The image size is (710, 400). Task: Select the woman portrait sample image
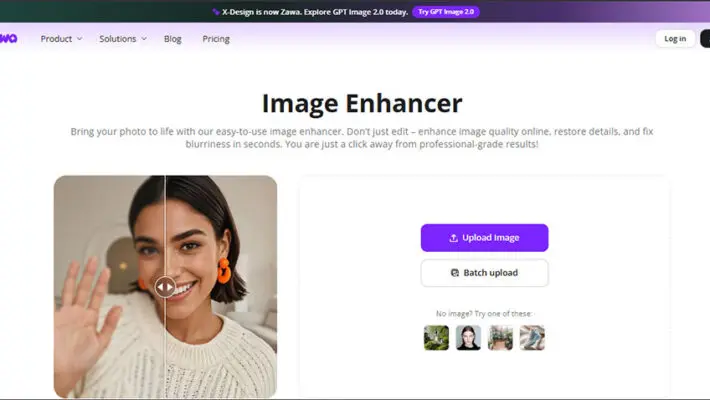468,337
